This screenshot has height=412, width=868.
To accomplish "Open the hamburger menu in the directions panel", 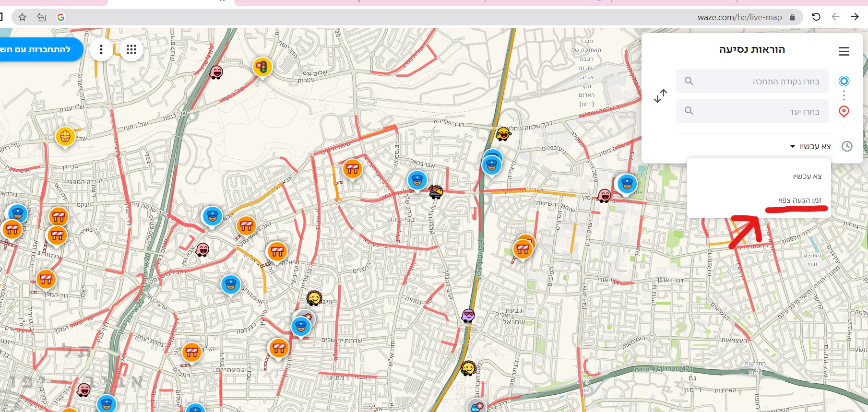I will click(x=844, y=51).
